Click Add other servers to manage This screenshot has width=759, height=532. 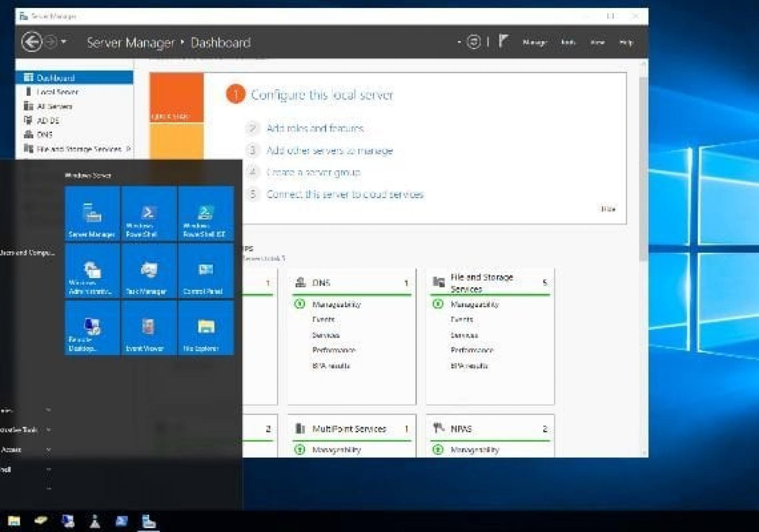click(x=329, y=150)
